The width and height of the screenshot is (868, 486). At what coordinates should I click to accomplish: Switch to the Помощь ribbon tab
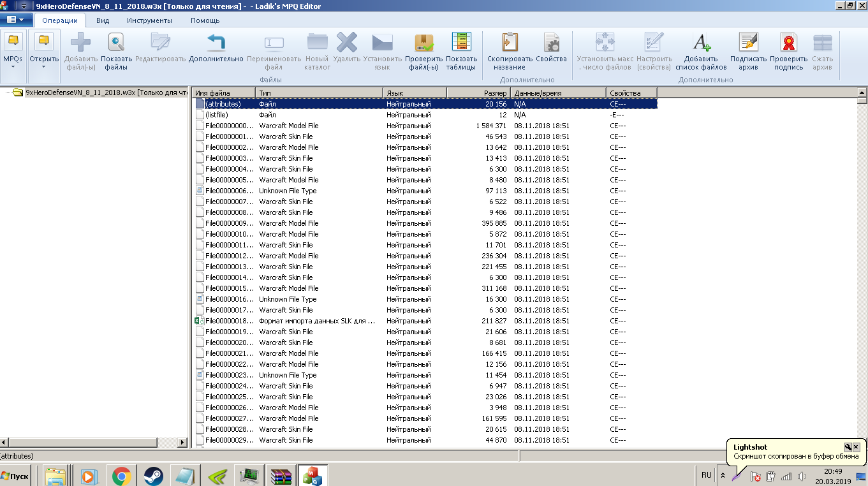pyautogui.click(x=205, y=20)
